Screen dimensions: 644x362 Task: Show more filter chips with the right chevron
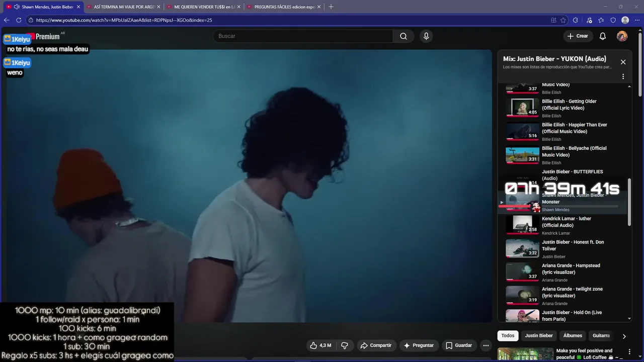624,336
